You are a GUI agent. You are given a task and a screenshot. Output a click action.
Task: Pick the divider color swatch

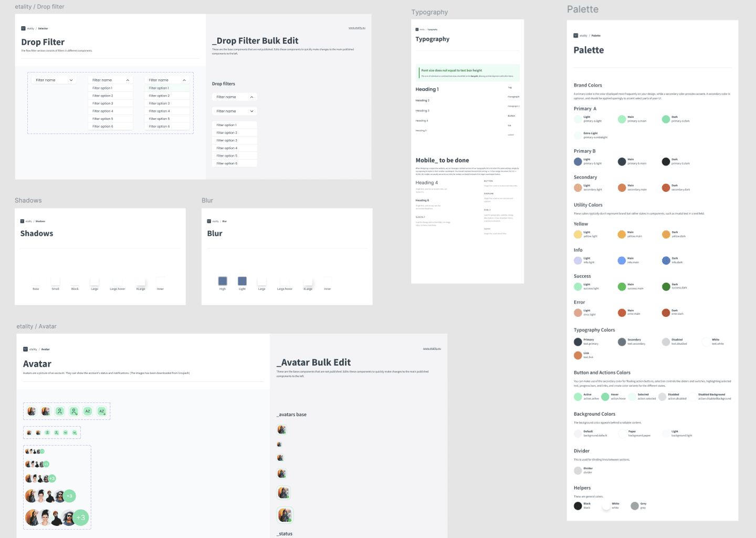[x=578, y=470]
